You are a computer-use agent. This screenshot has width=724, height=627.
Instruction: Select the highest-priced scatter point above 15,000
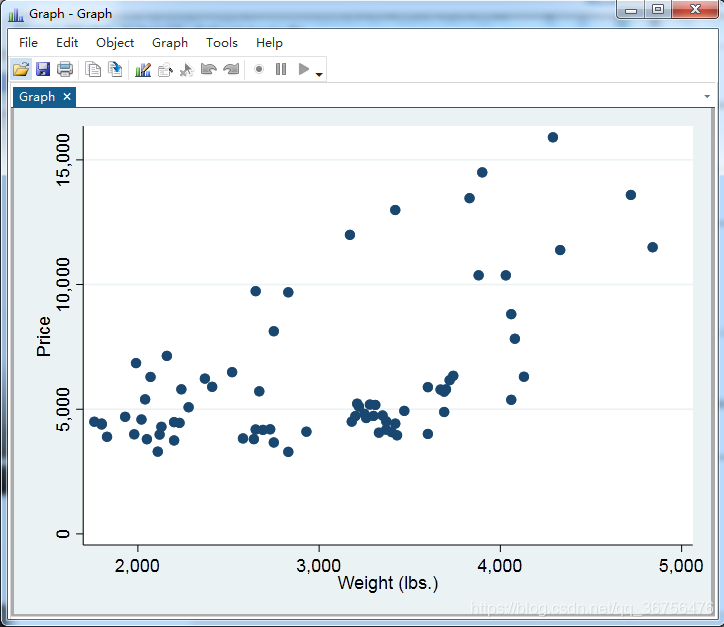[553, 137]
